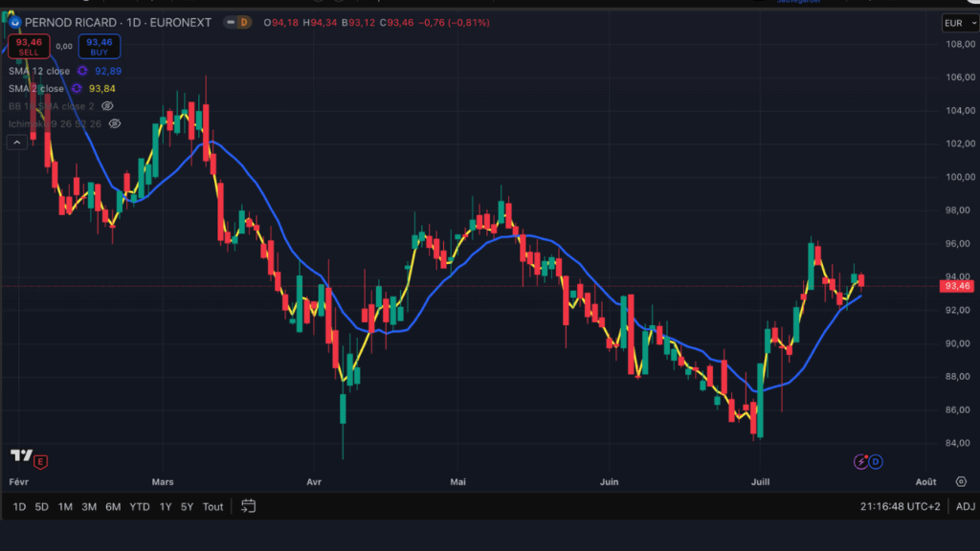
Task: Click the PERNOD RICARD · 1D · EURONEXT title
Action: 118,23
